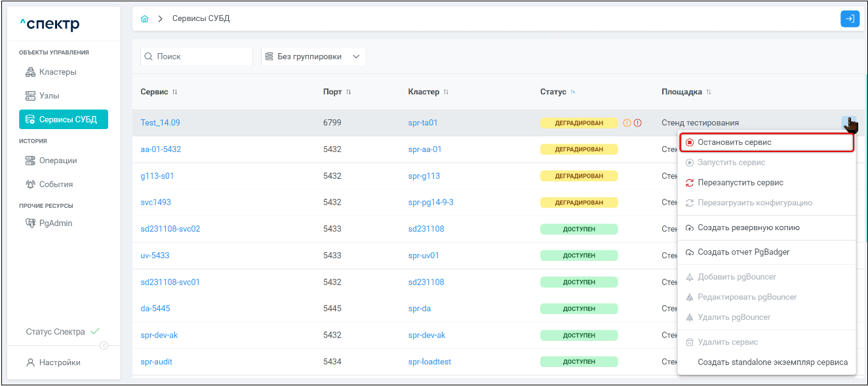Click the home icon in breadcrumb
Image resolution: width=868 pixels, height=386 pixels.
[x=145, y=19]
